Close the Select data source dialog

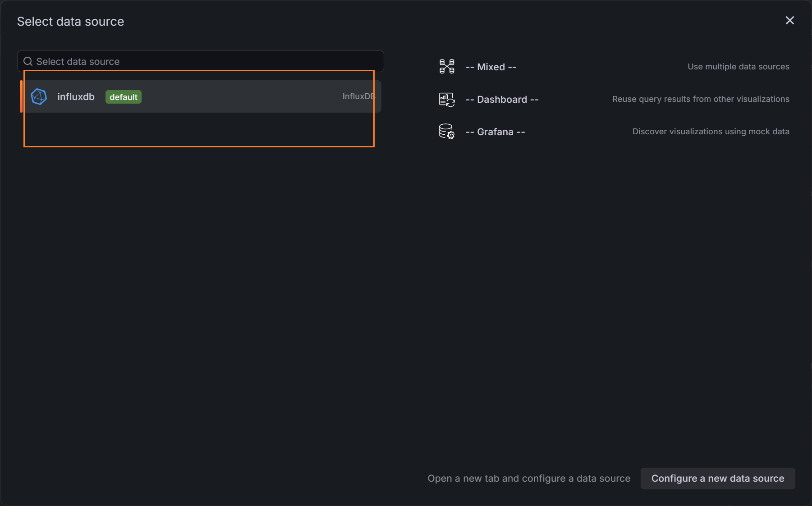789,20
